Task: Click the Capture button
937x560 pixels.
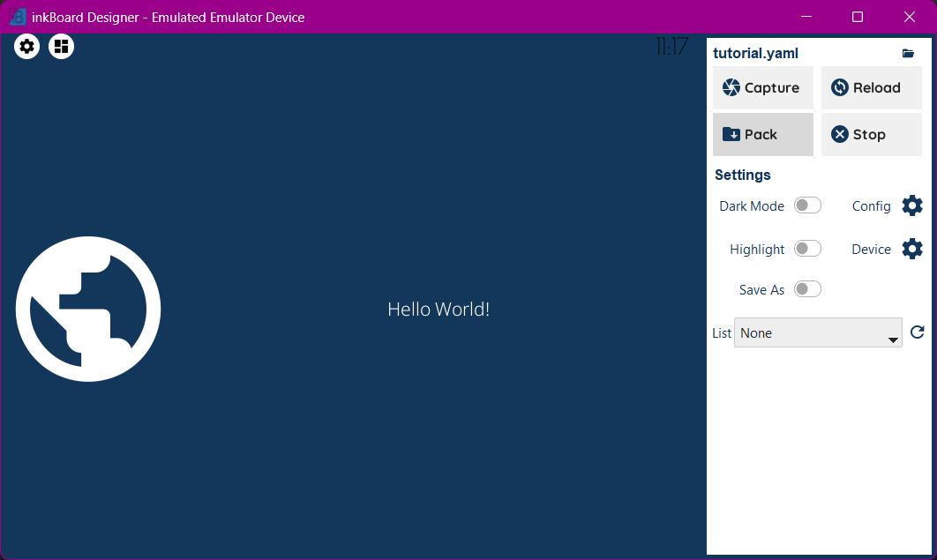Action: coord(762,88)
